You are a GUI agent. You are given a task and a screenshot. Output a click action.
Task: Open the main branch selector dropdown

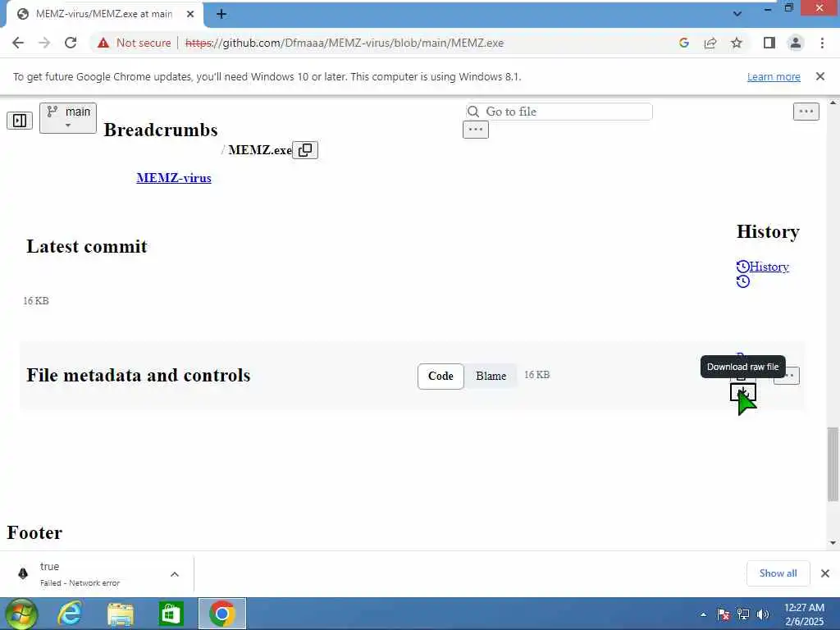click(68, 118)
